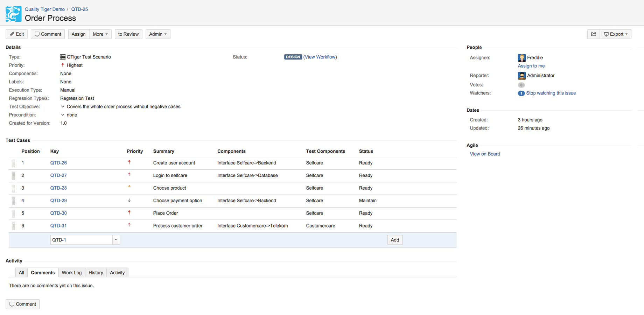
Task: Click the Add test case button
Action: pyautogui.click(x=394, y=240)
